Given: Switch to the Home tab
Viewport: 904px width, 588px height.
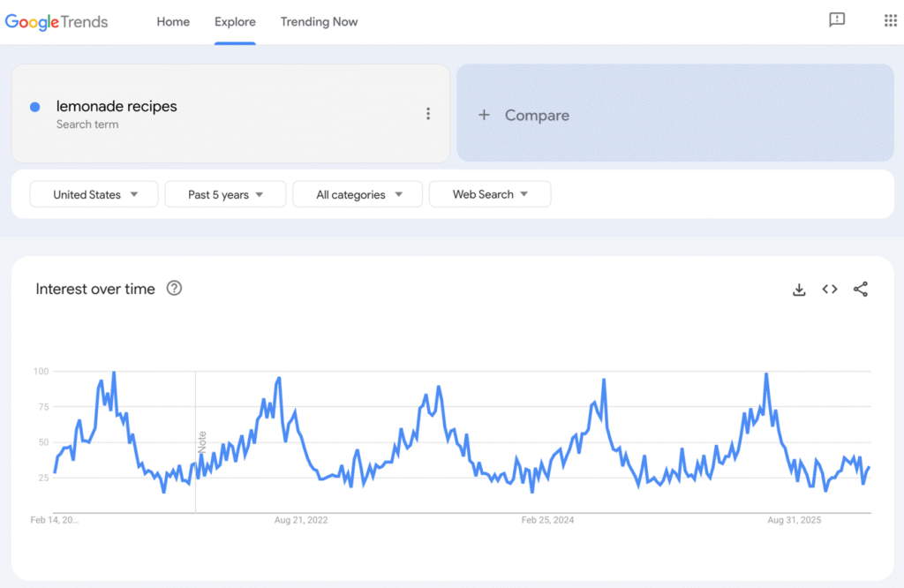Looking at the screenshot, I should pos(173,21).
